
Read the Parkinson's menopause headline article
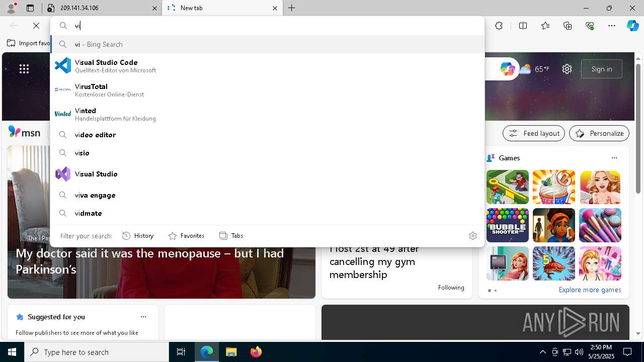pos(150,261)
